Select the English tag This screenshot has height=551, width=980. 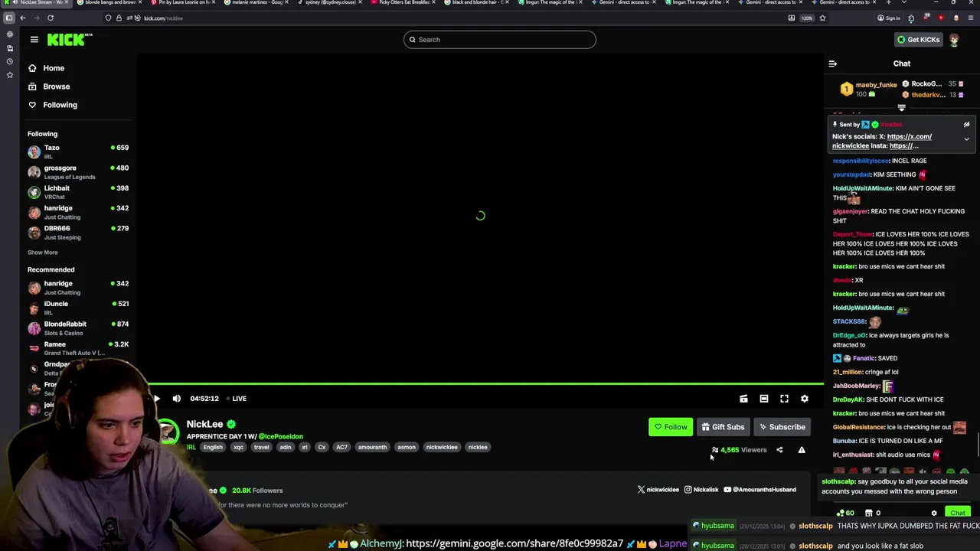pyautogui.click(x=213, y=447)
